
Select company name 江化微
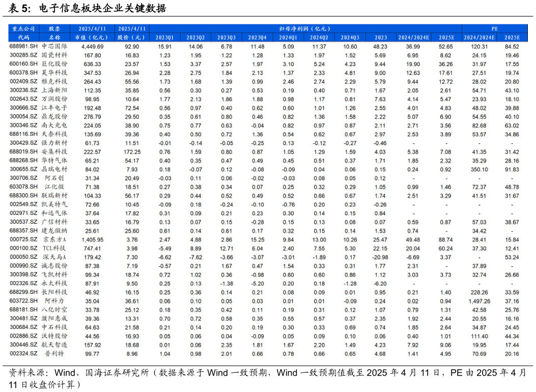(x=54, y=187)
